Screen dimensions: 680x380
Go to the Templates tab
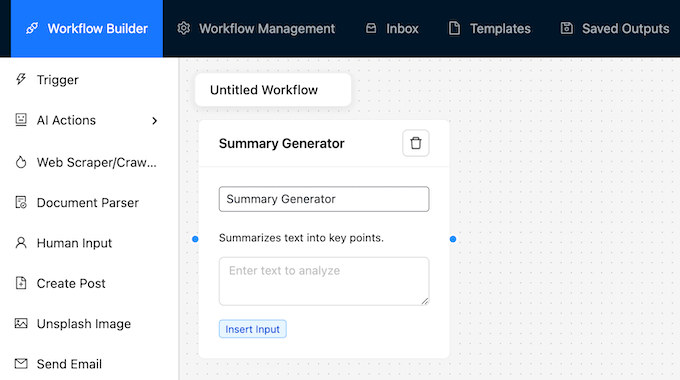[489, 29]
